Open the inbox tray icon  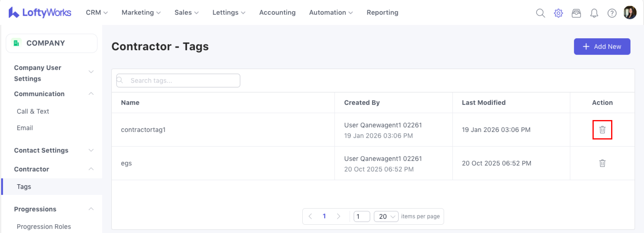[576, 13]
